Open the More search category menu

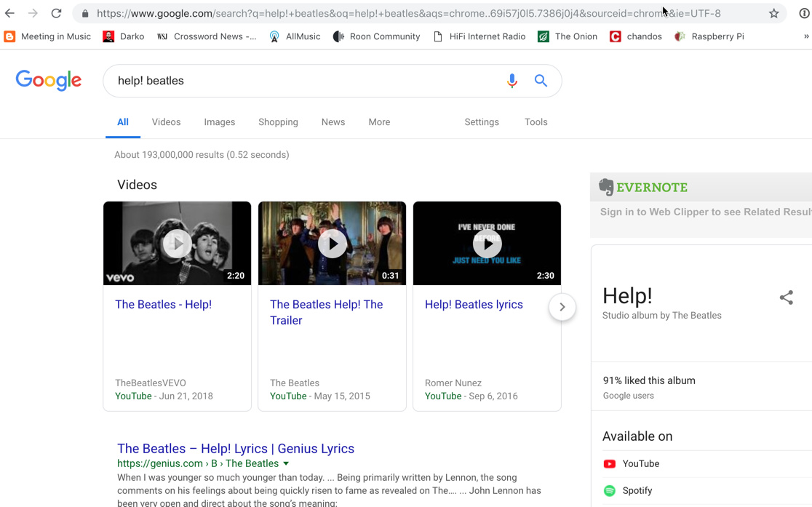point(379,122)
